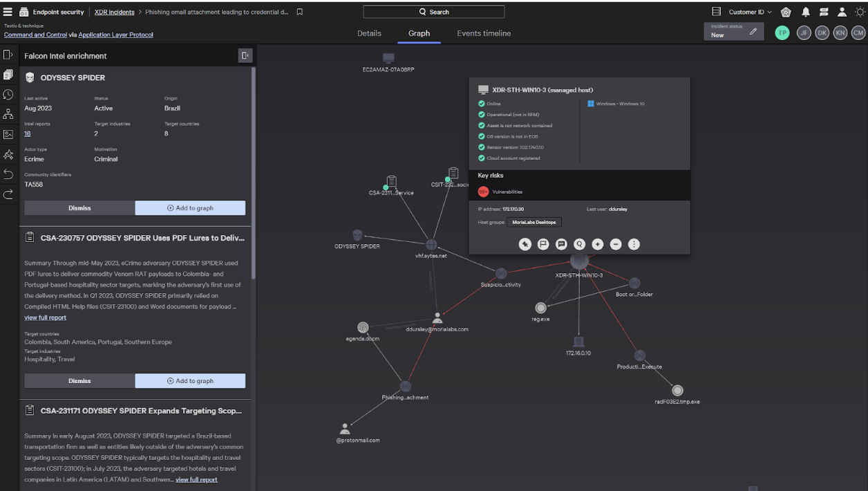Switch to the Events timeline tab
The height and width of the screenshot is (491, 868).
(484, 33)
